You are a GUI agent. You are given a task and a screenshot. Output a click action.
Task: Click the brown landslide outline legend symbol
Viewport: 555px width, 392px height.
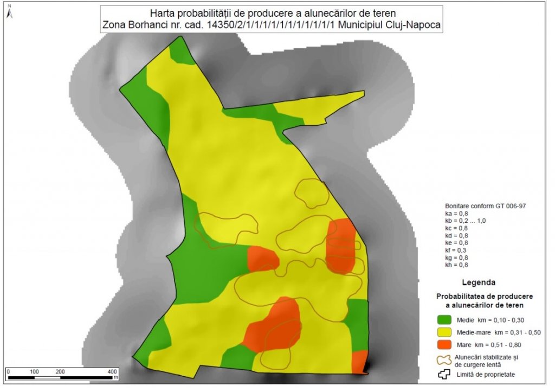pyautogui.click(x=444, y=359)
